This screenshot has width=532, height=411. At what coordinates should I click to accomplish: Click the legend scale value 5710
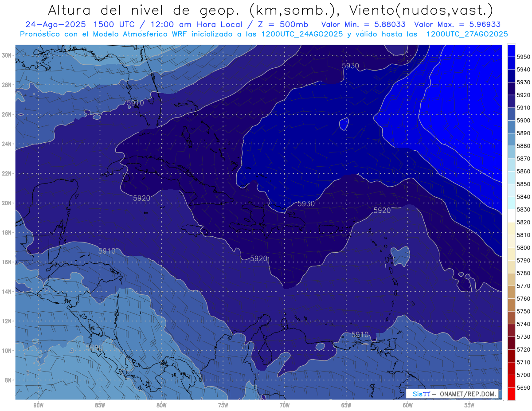pos(524,362)
